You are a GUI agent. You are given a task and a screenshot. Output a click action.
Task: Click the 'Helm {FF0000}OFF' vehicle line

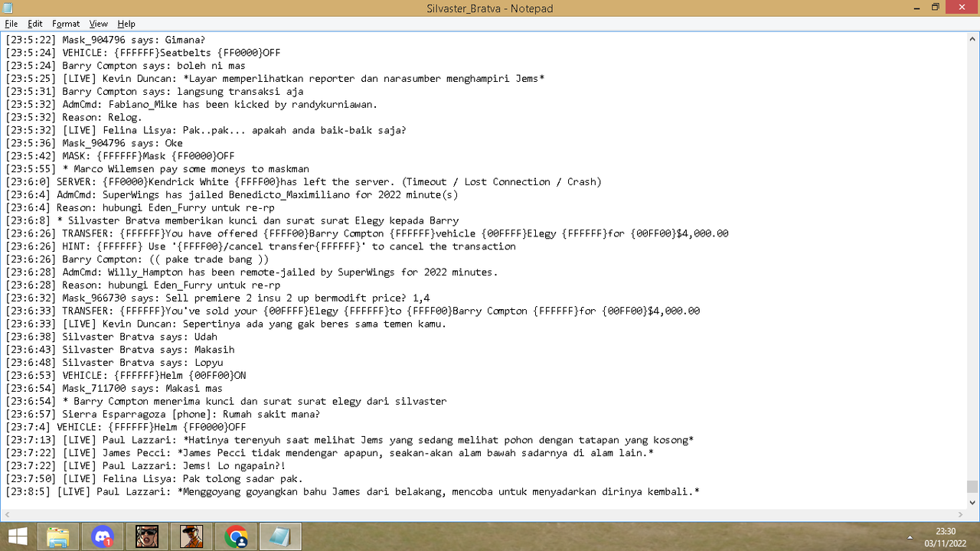126,426
